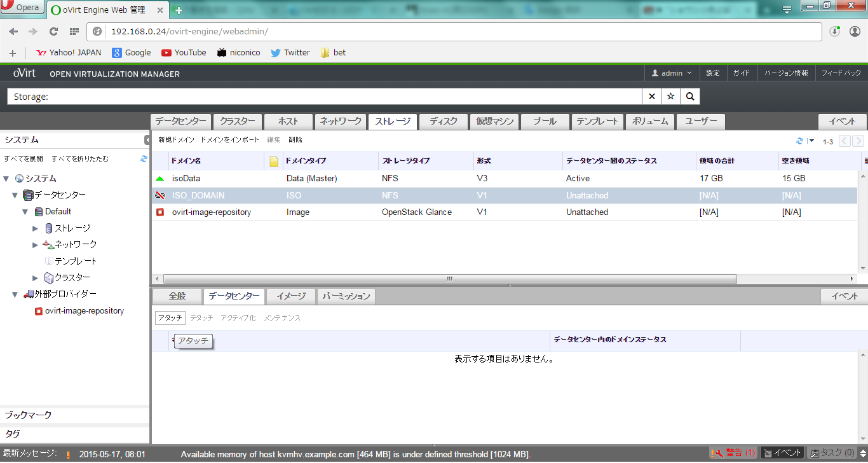Collapse the left system panel arrow

click(x=147, y=140)
